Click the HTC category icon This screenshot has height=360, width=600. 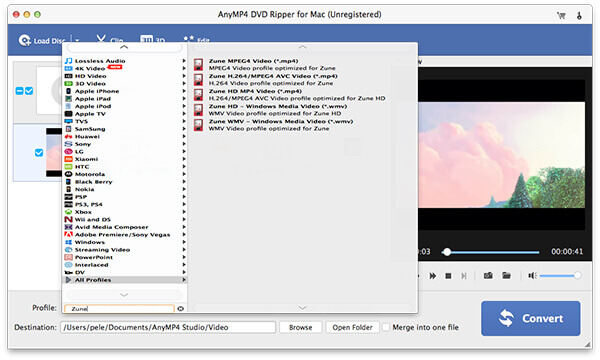(x=68, y=167)
